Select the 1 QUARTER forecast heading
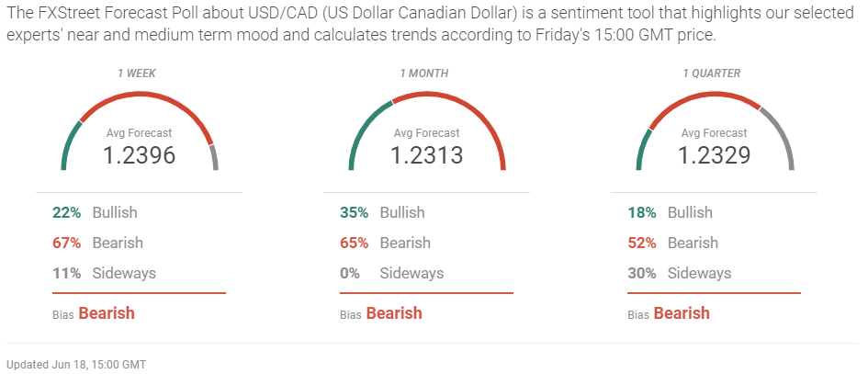Viewport: 868px width, 374px height. coord(714,73)
